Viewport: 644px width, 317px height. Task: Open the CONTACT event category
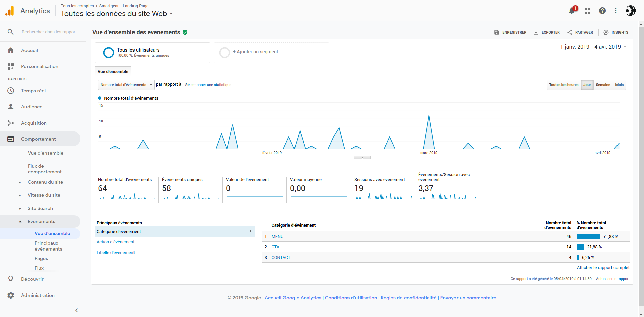coord(281,258)
